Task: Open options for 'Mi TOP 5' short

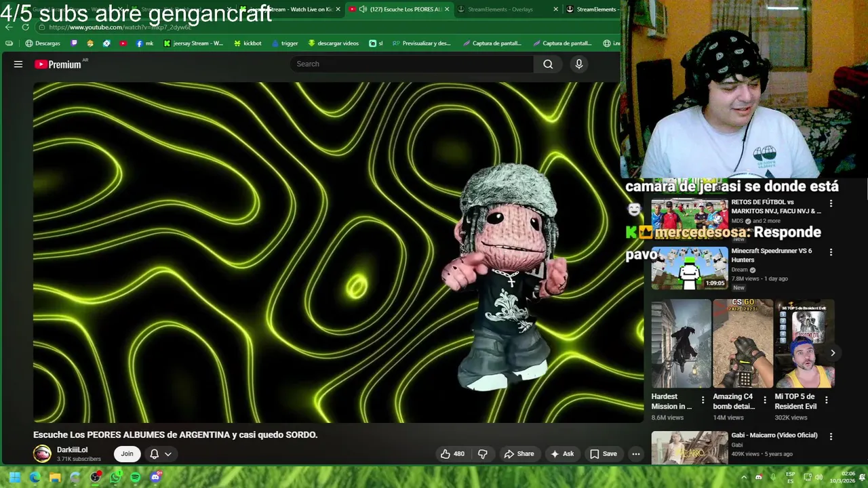Action: pyautogui.click(x=826, y=401)
